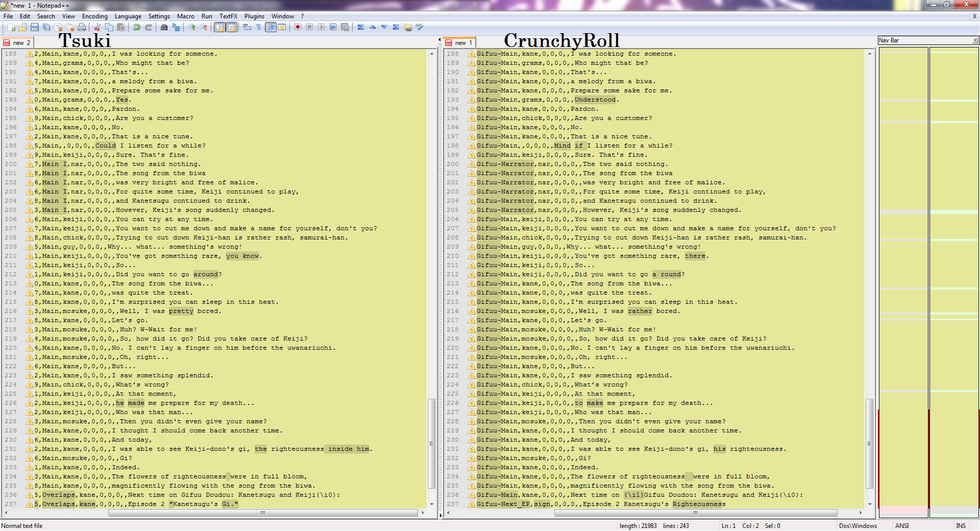
Task: Stop macro recording toolbar icon
Action: (x=309, y=27)
